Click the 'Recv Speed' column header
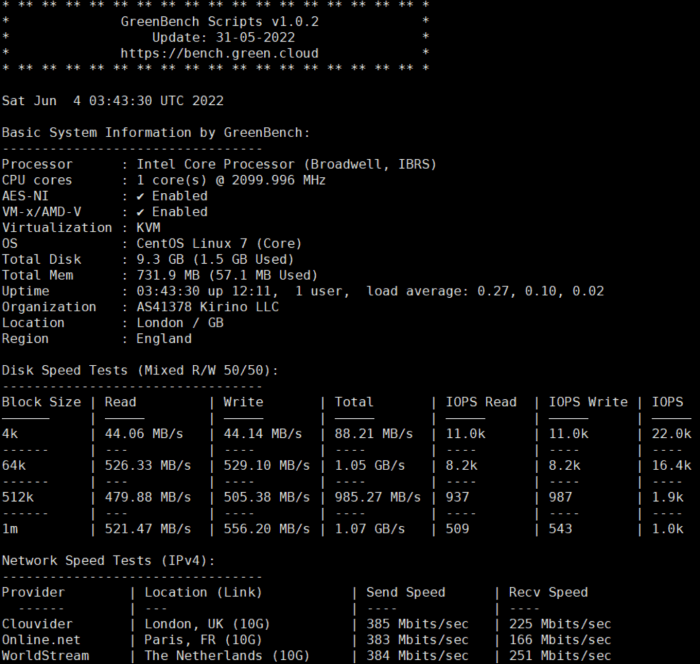This screenshot has width=700, height=664. click(x=548, y=593)
